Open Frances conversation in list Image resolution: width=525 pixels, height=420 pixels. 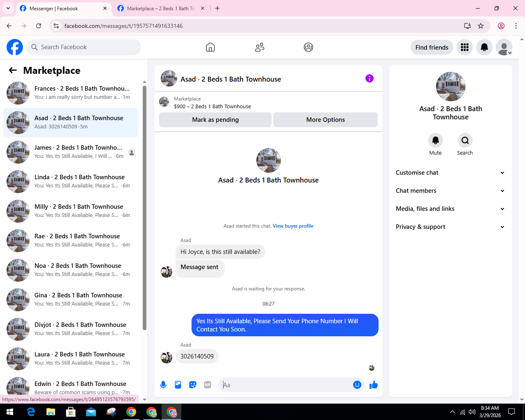pyautogui.click(x=71, y=93)
